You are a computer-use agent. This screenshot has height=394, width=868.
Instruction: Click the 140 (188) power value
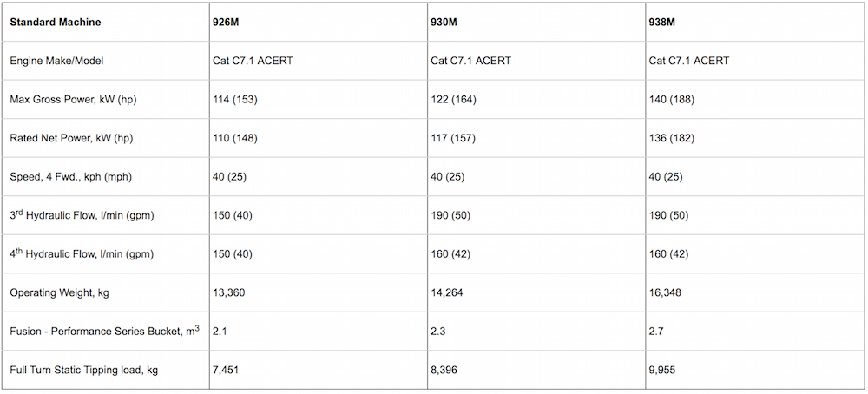pos(671,100)
